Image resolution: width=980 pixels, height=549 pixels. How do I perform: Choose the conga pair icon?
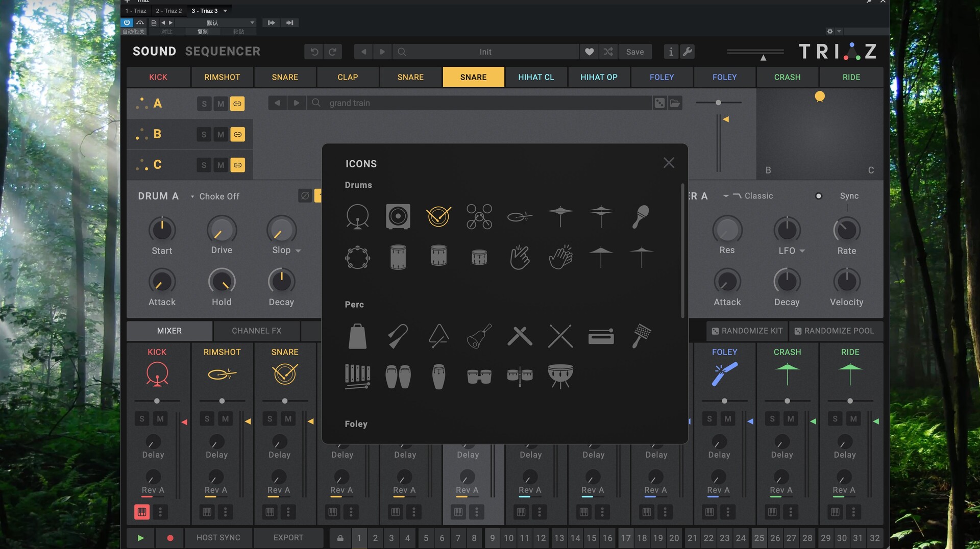click(398, 377)
